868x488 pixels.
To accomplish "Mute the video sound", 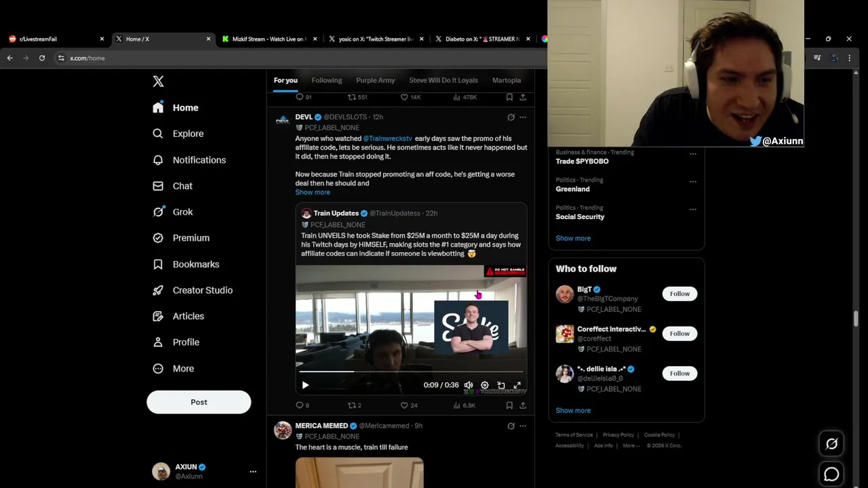I will (469, 385).
